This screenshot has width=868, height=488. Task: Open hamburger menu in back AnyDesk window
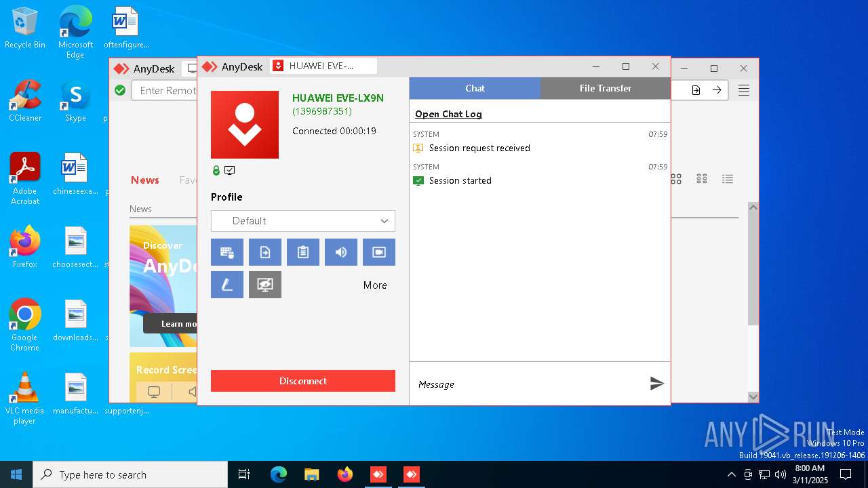point(744,90)
